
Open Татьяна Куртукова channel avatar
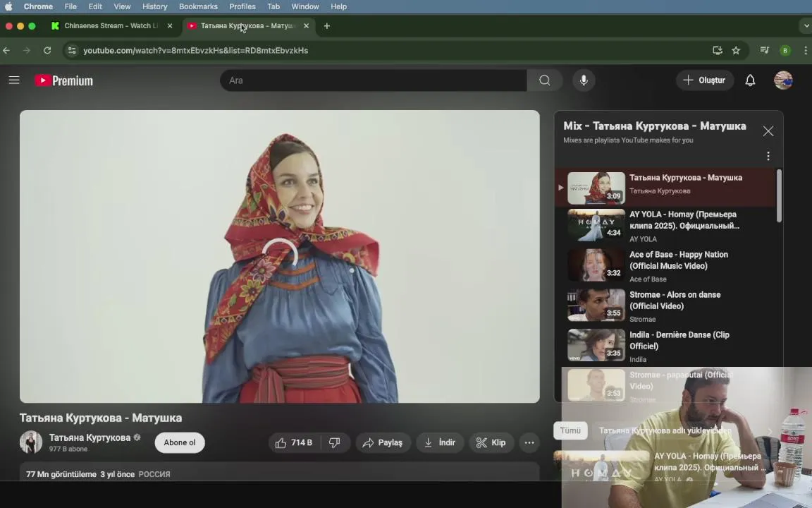pos(30,442)
